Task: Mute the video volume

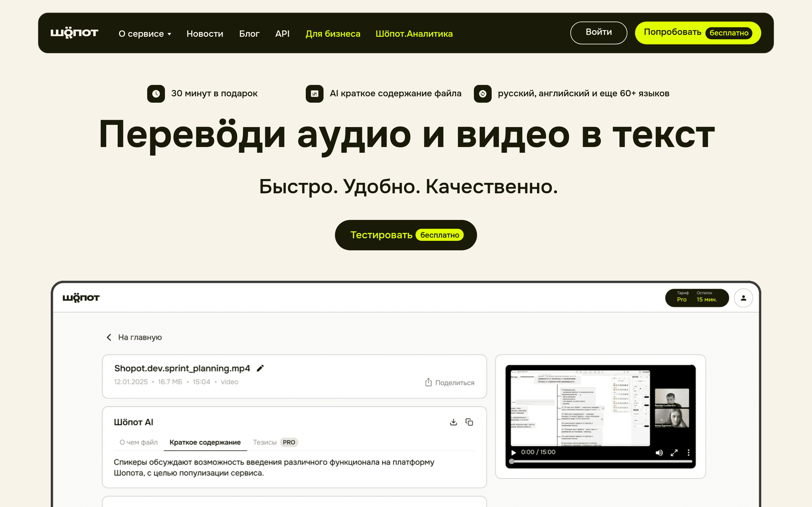Action: pos(659,452)
